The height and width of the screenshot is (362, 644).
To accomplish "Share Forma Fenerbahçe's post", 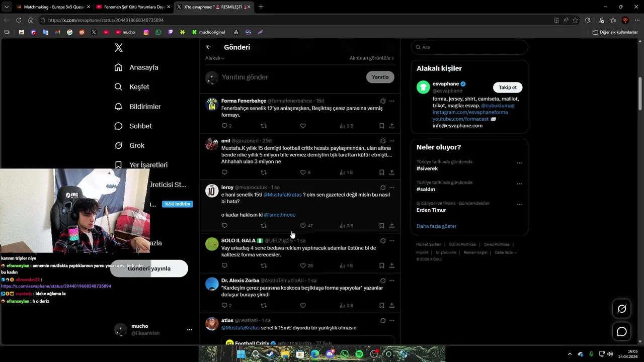I will coord(392,126).
